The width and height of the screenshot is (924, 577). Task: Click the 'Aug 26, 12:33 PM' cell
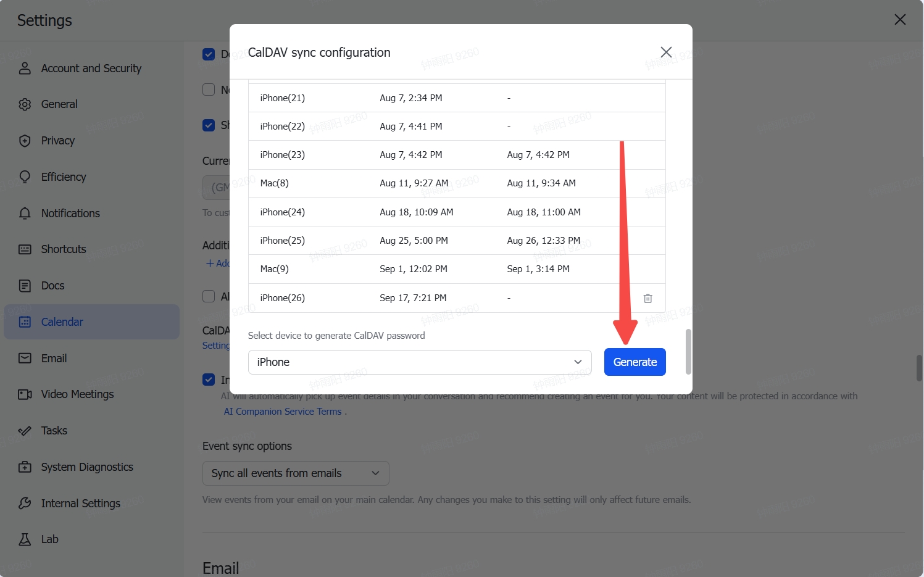pos(544,241)
